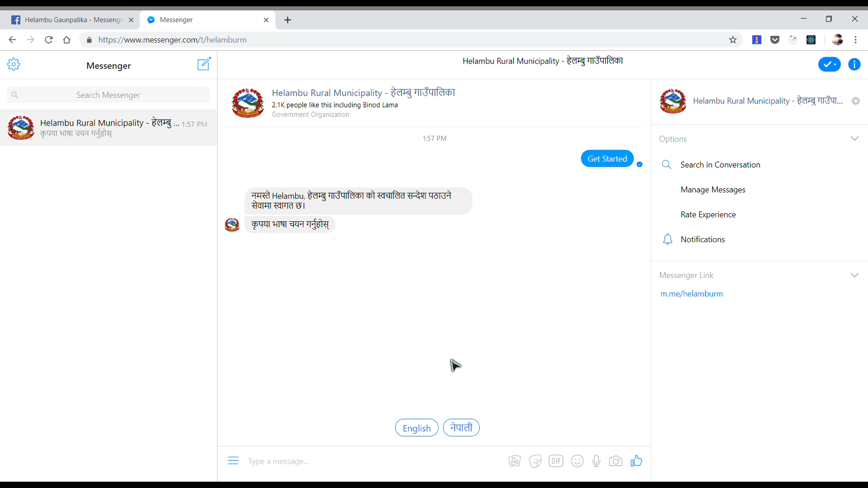Click the Nepali welcome message bubble

point(359,201)
